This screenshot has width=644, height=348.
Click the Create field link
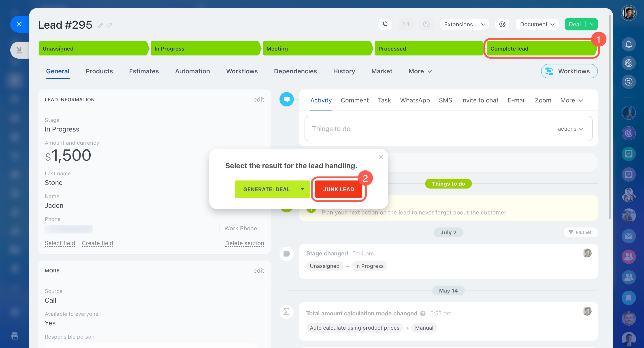pyautogui.click(x=97, y=243)
